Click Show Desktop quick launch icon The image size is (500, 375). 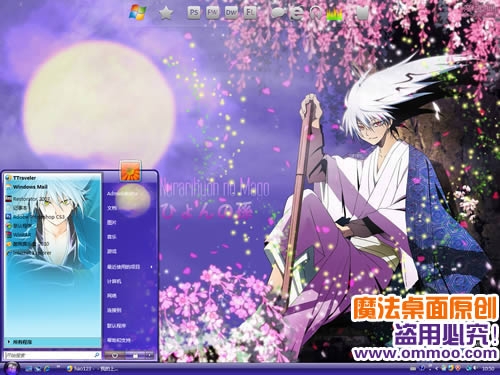pos(29,369)
